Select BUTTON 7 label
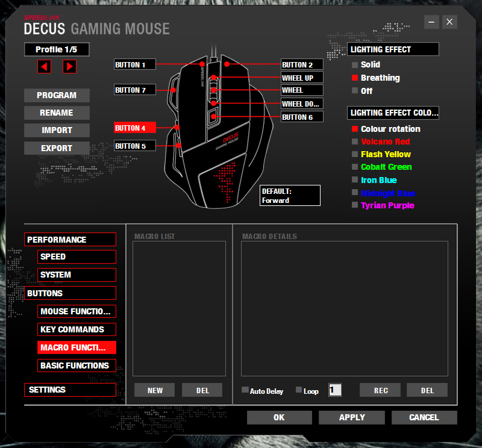Viewport: 482px width, 448px height. pos(134,90)
